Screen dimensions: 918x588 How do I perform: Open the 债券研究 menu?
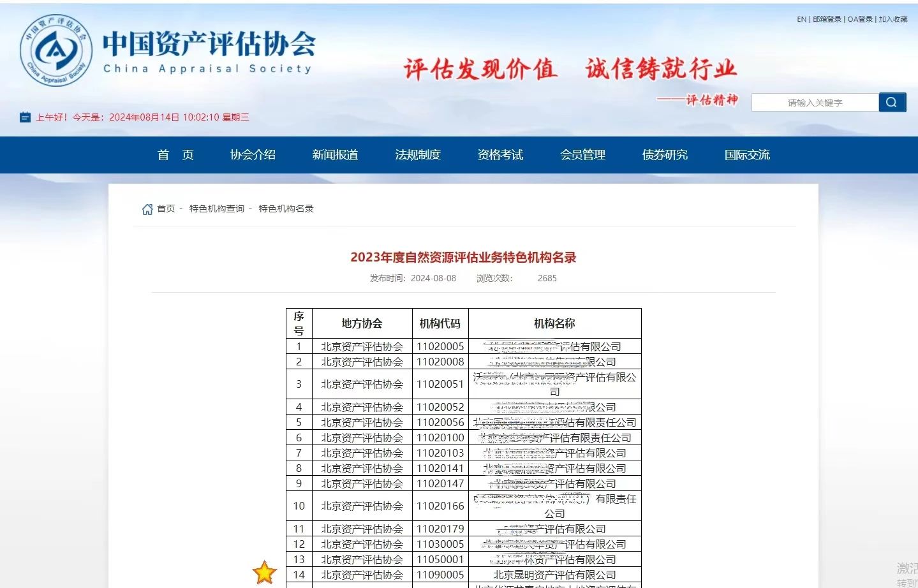(x=665, y=155)
